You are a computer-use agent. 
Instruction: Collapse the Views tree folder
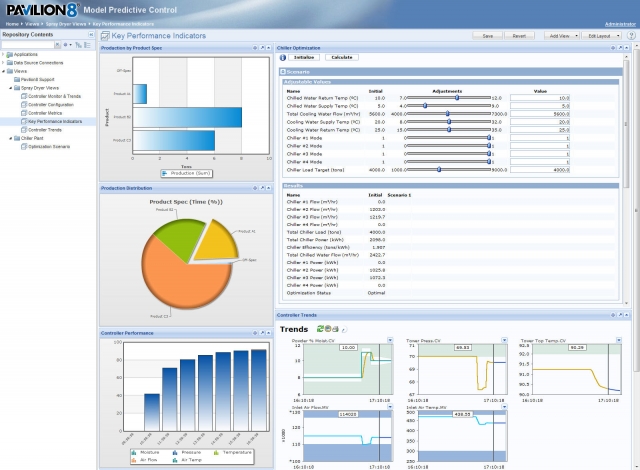click(3, 71)
